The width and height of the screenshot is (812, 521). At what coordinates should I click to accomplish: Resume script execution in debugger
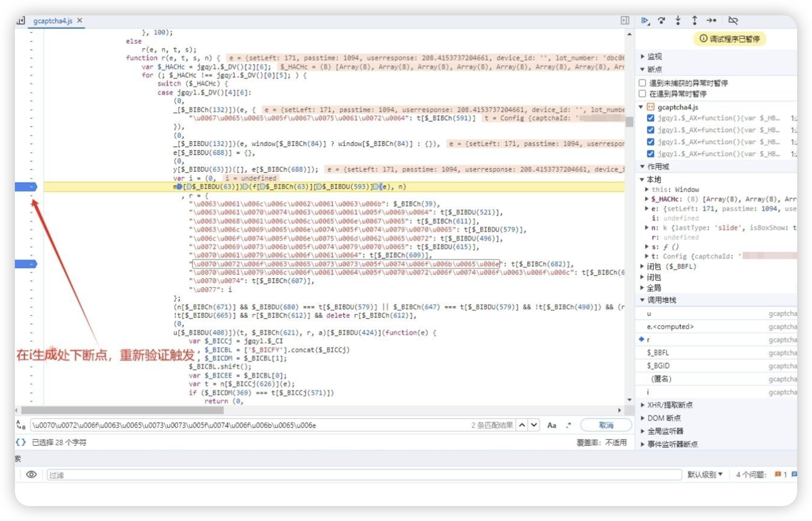point(645,20)
